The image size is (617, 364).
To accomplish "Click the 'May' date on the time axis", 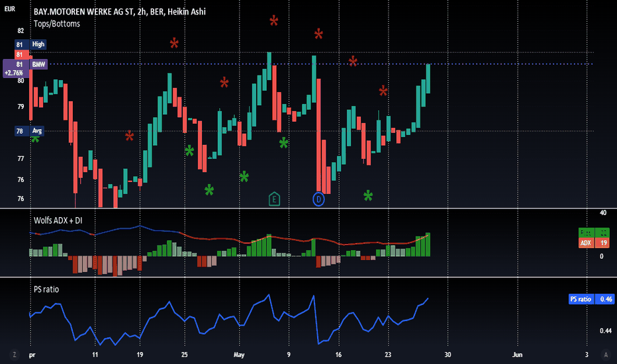I will click(x=239, y=355).
